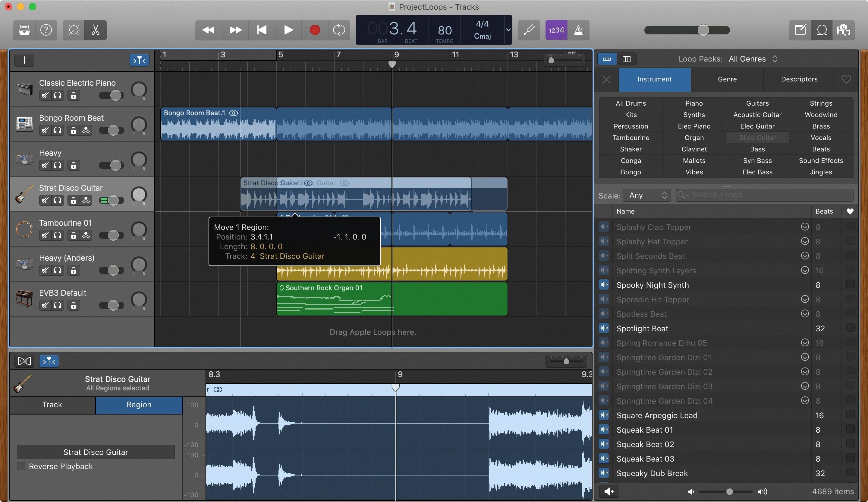Switch to the Track tab in editor
The width and height of the screenshot is (868, 502).
[52, 405]
